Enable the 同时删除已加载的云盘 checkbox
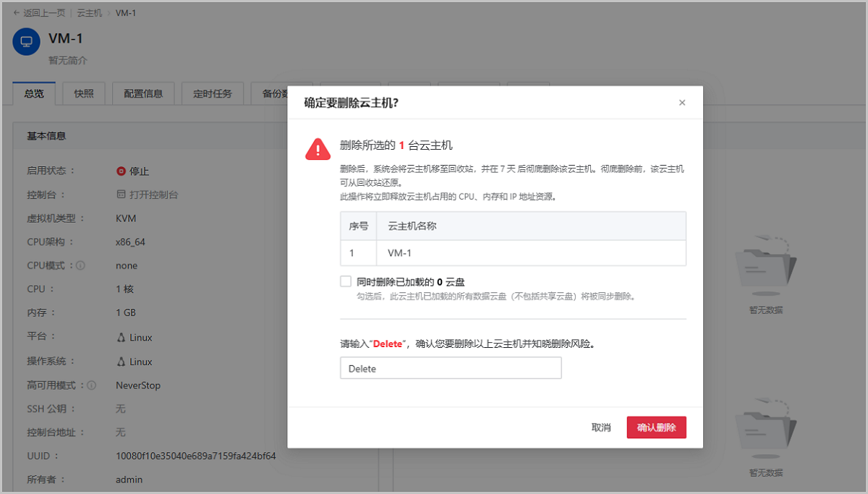 point(346,281)
